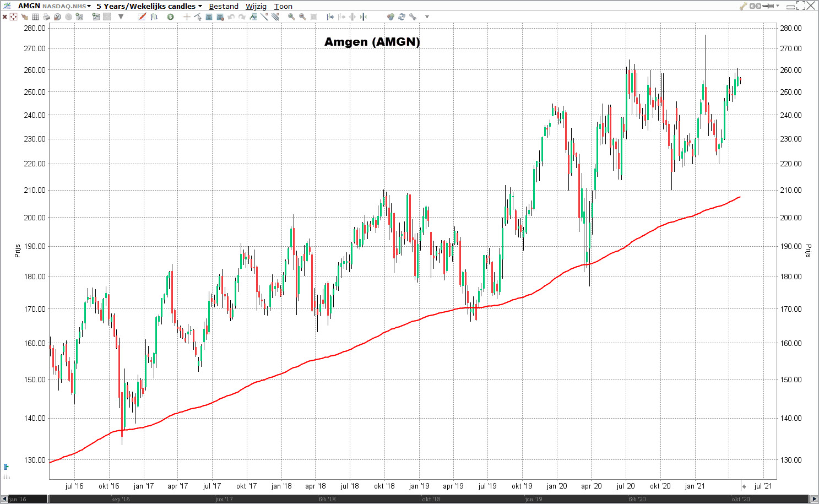819x504 pixels.
Task: Open the Bestand menu
Action: click(224, 7)
